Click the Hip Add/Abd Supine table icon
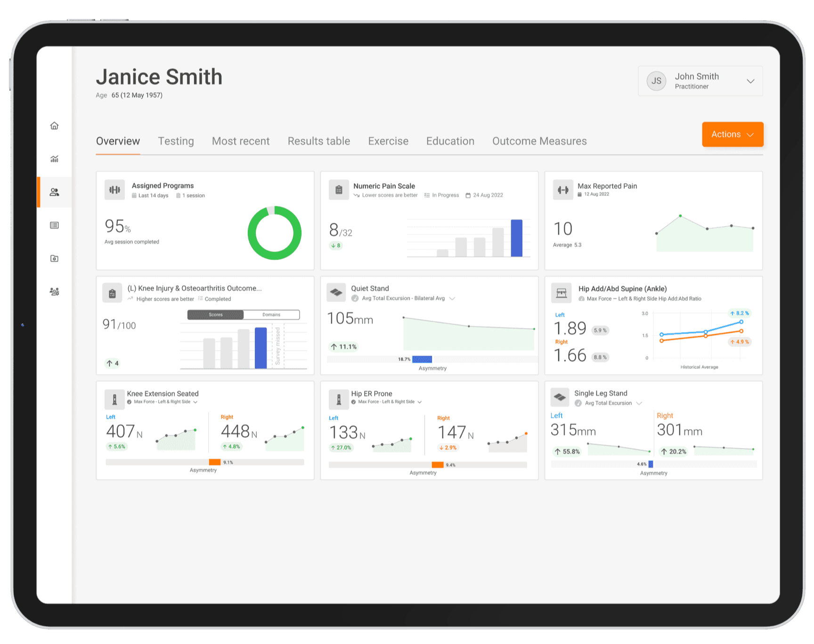 (x=562, y=293)
